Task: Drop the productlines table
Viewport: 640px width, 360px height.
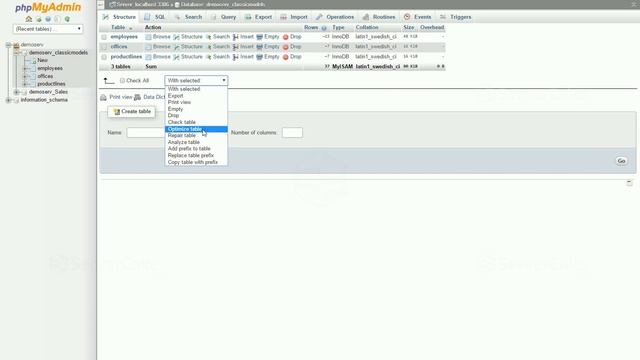Action: [x=292, y=57]
